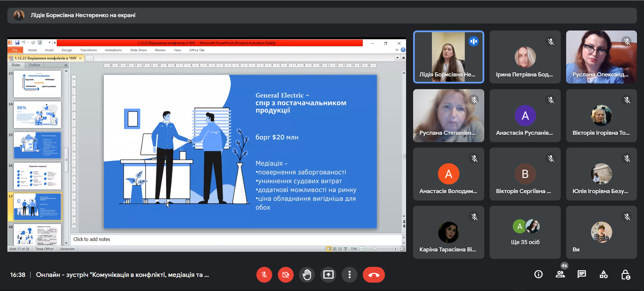644x291 pixels.
Task: Switch to Slide Sorter view icon
Action: [335, 249]
